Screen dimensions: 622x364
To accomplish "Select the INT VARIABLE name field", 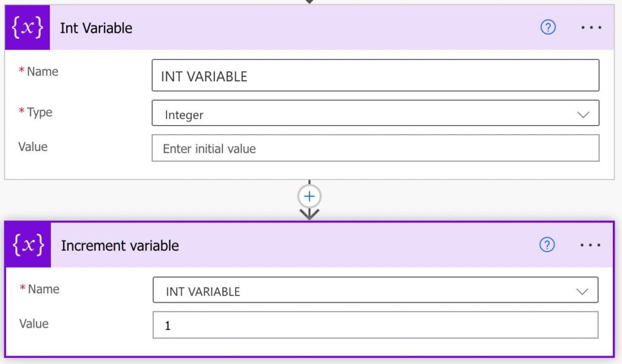I will point(375,75).
